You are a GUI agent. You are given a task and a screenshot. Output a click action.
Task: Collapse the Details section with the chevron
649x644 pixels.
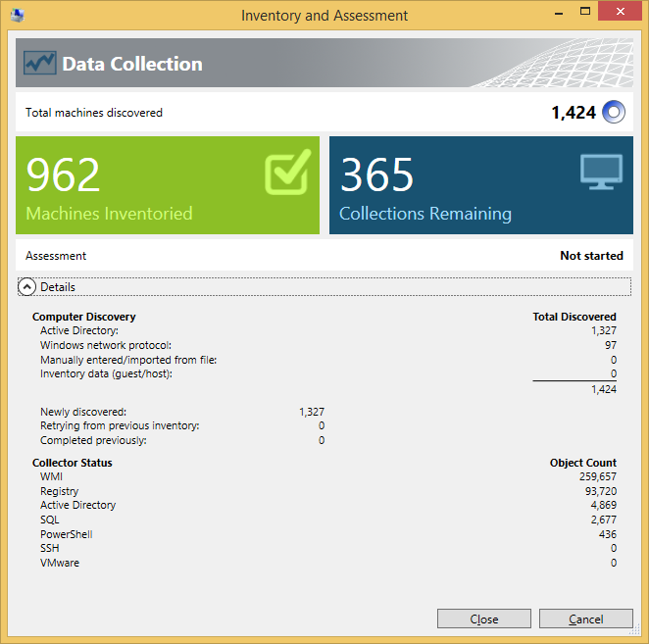point(27,287)
